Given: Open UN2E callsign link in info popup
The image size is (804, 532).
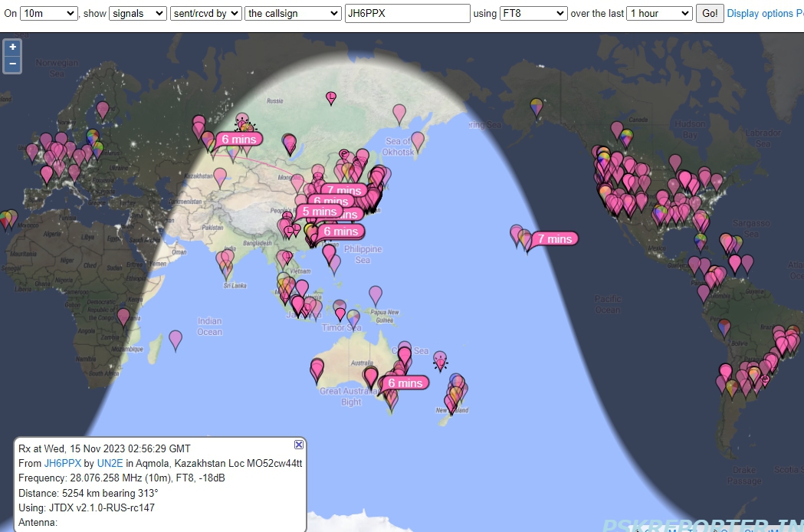Looking at the screenshot, I should tap(110, 463).
